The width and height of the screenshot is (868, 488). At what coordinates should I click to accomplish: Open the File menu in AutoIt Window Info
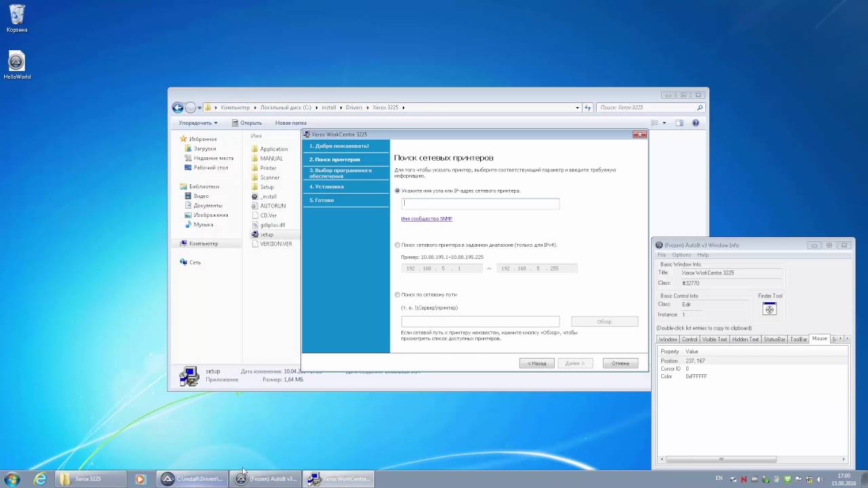[x=662, y=255]
